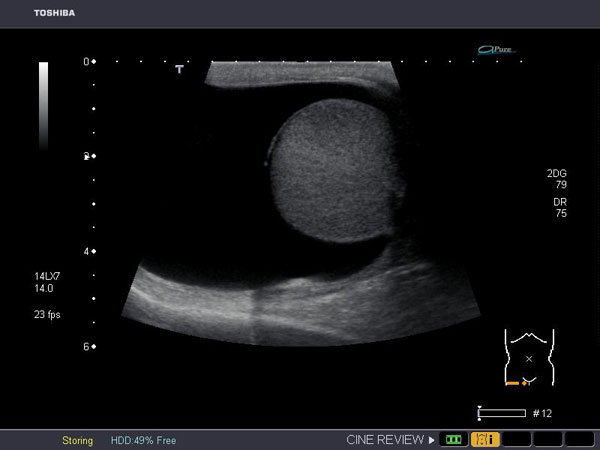Click the HDD 49% Free indicator
Screen dimensions: 600x450
(x=143, y=440)
